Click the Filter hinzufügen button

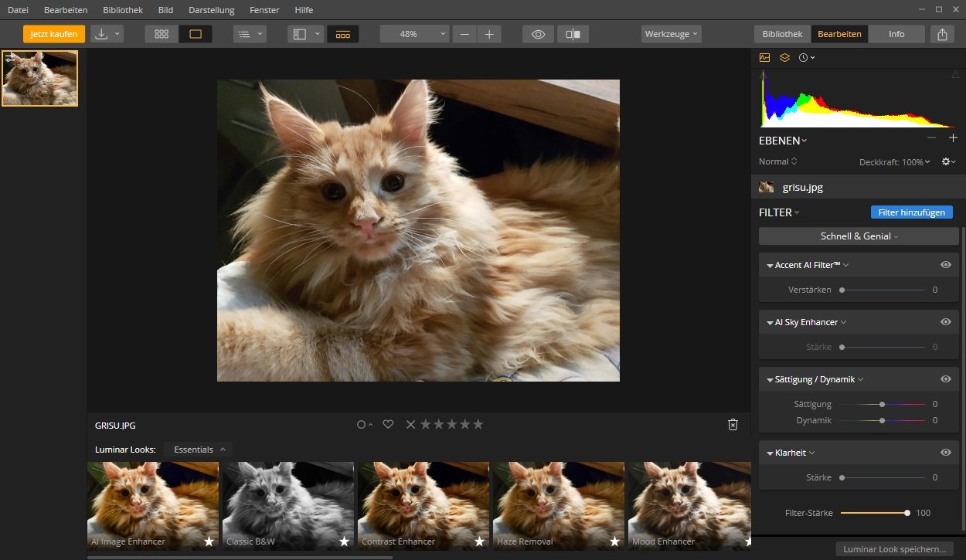point(911,212)
